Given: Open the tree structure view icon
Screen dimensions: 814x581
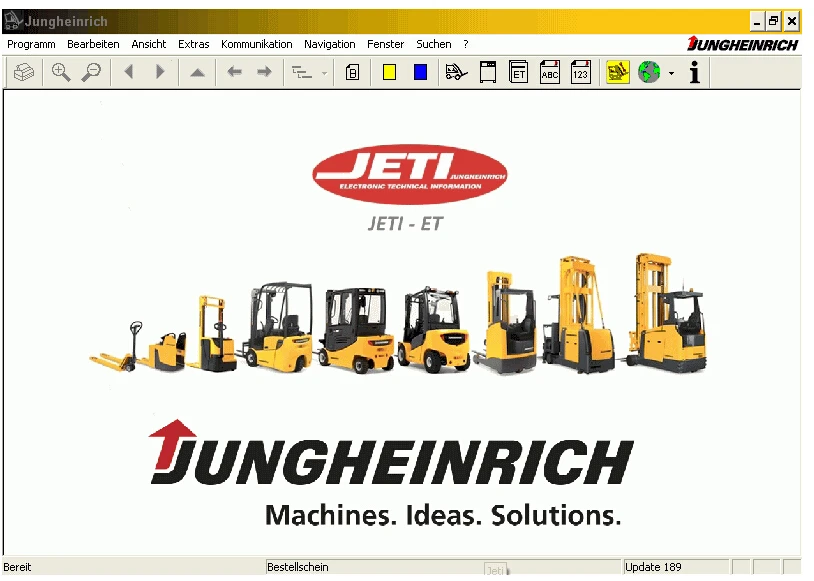Looking at the screenshot, I should point(302,72).
